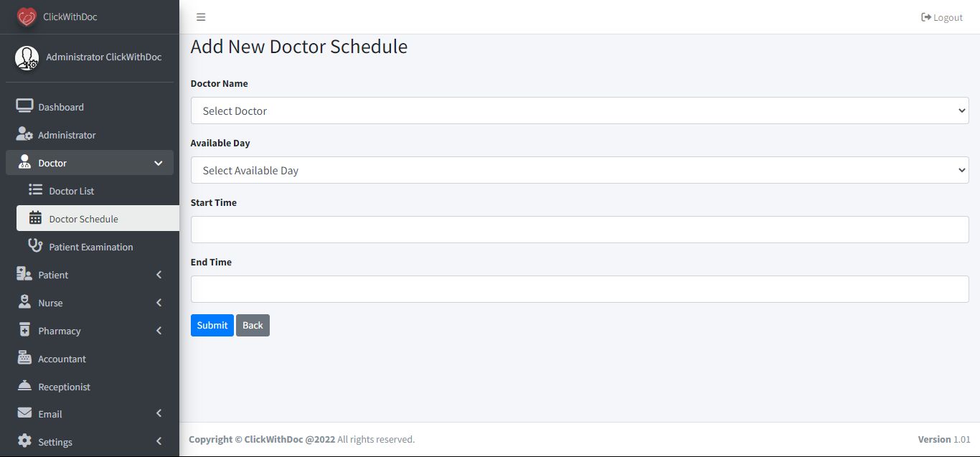Open the Select Available Day dropdown
Image resolution: width=980 pixels, height=457 pixels.
[579, 170]
